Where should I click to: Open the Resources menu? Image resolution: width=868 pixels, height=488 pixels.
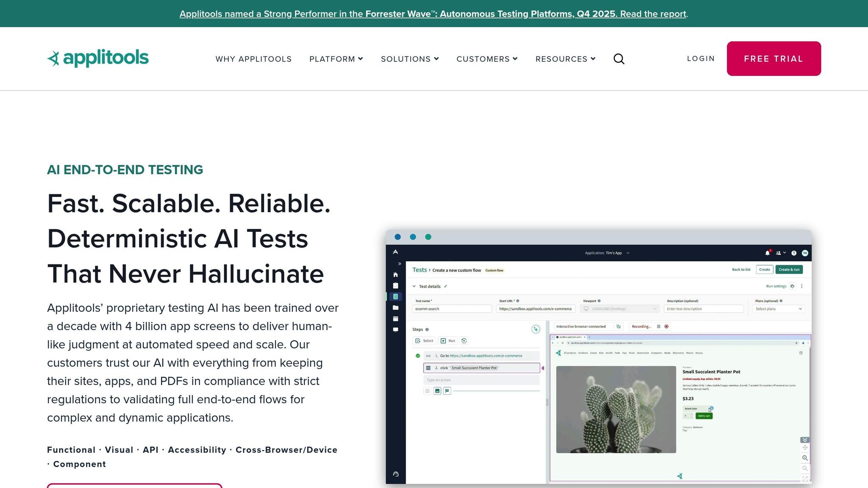point(565,59)
